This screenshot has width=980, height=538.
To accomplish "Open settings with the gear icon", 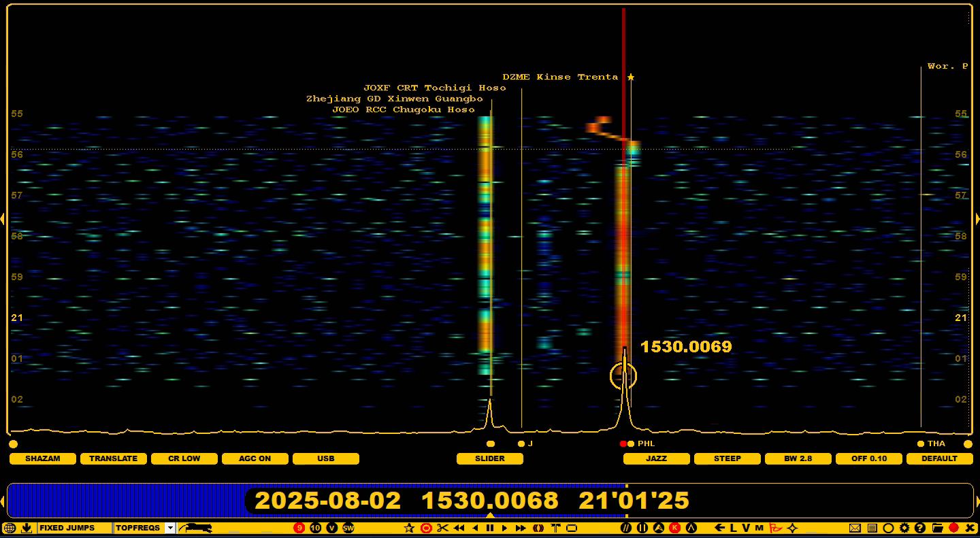I will 904,528.
